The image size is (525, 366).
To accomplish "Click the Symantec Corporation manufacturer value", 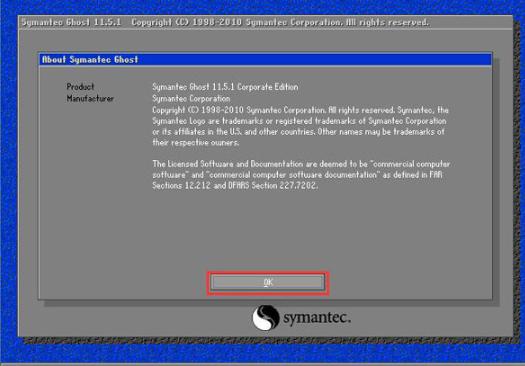I will point(191,98).
